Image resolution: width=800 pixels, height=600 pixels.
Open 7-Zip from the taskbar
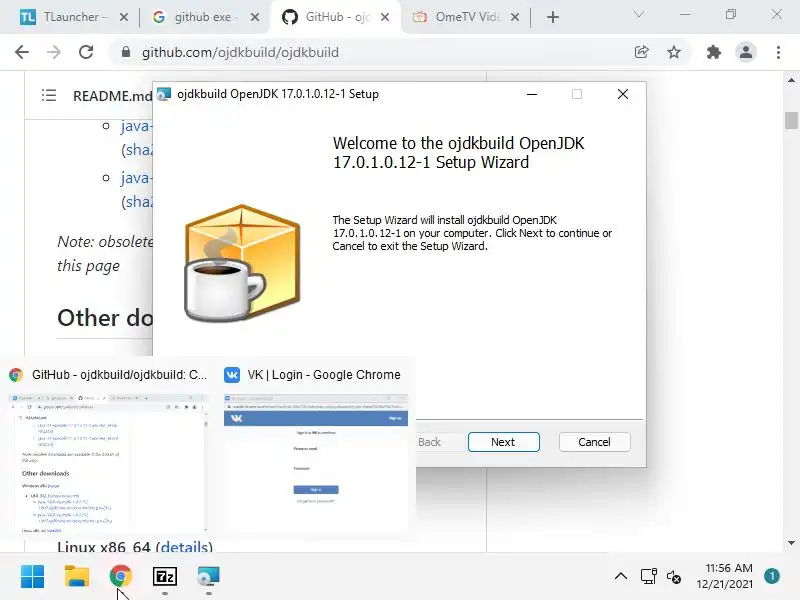point(165,577)
